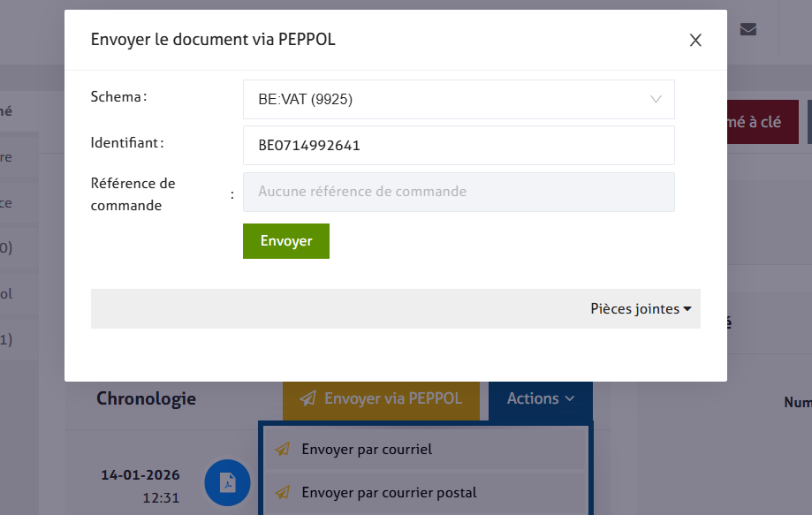The image size is (812, 515).
Task: Click the Envoyer via PEPPOL button
Action: point(381,398)
